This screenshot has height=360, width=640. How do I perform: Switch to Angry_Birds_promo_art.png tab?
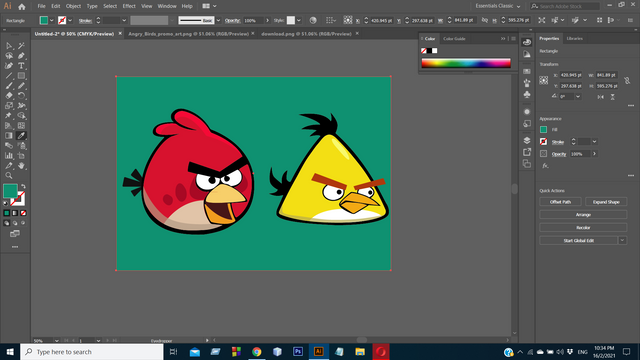[188, 34]
